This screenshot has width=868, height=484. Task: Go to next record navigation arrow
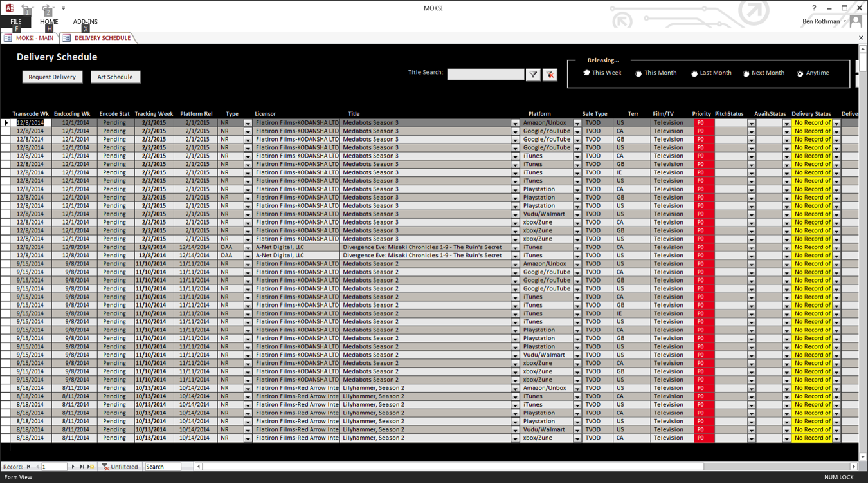tap(73, 467)
